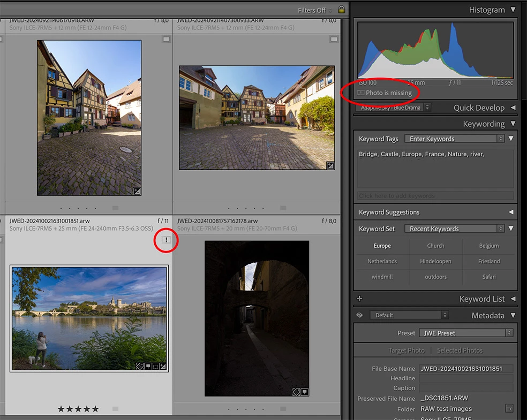Switch metadata target to Target Photo
527x420 pixels.
[x=406, y=350]
